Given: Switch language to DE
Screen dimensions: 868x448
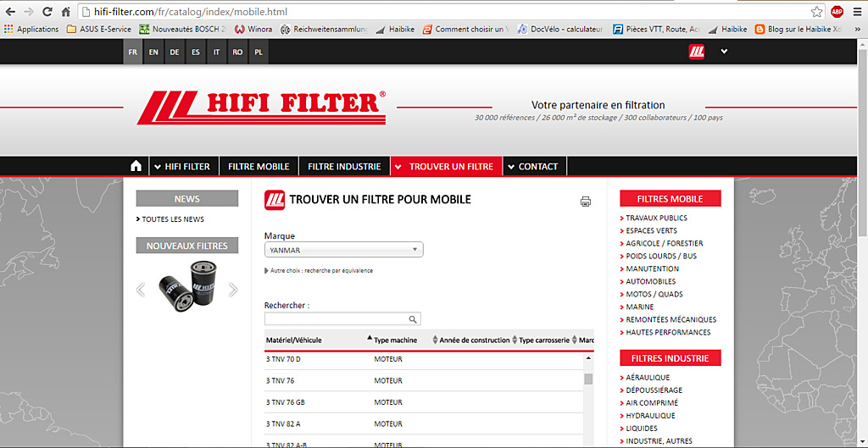Looking at the screenshot, I should 175,52.
